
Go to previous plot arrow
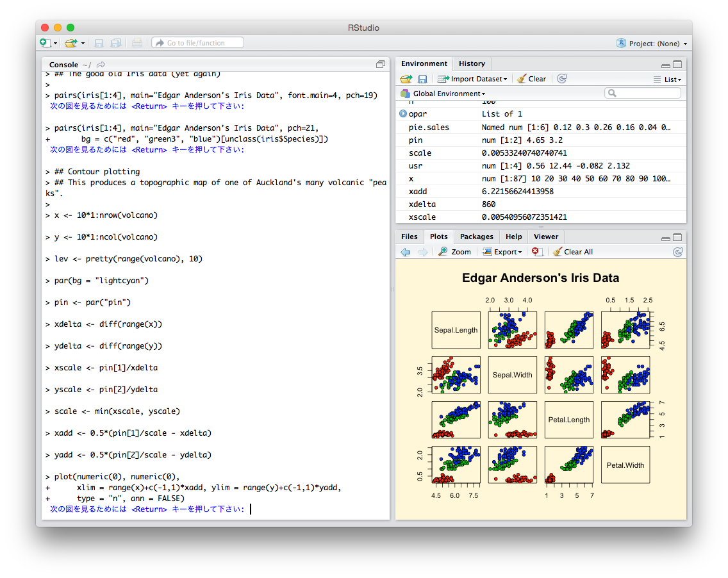point(406,252)
